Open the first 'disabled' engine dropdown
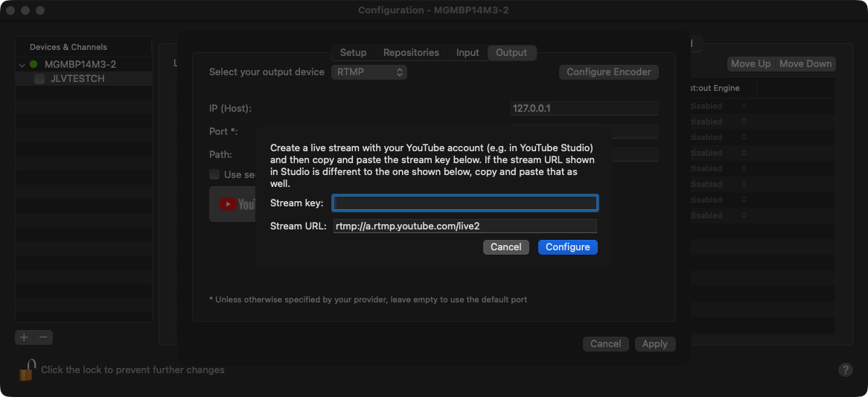 [x=715, y=106]
